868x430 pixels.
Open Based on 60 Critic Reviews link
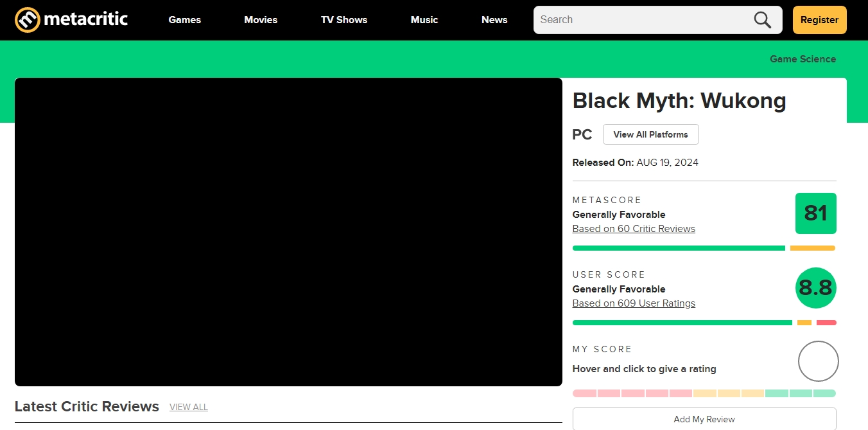[x=634, y=229]
